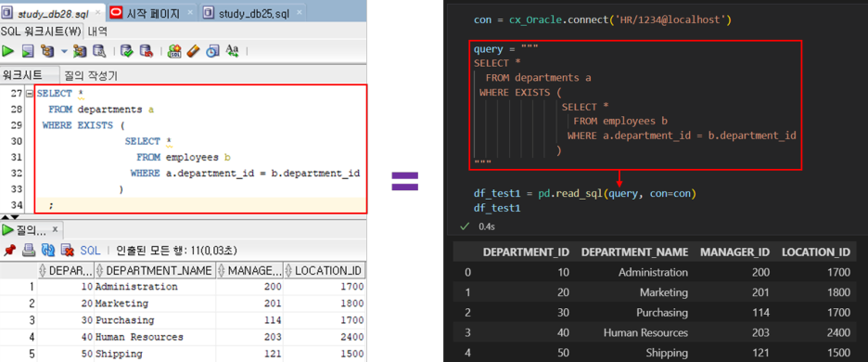Close the study_db28.sql tab
This screenshot has height=362, width=868.
(98, 12)
